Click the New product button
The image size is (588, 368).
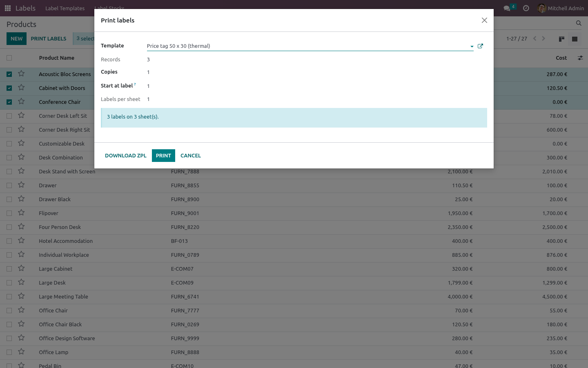(17, 39)
